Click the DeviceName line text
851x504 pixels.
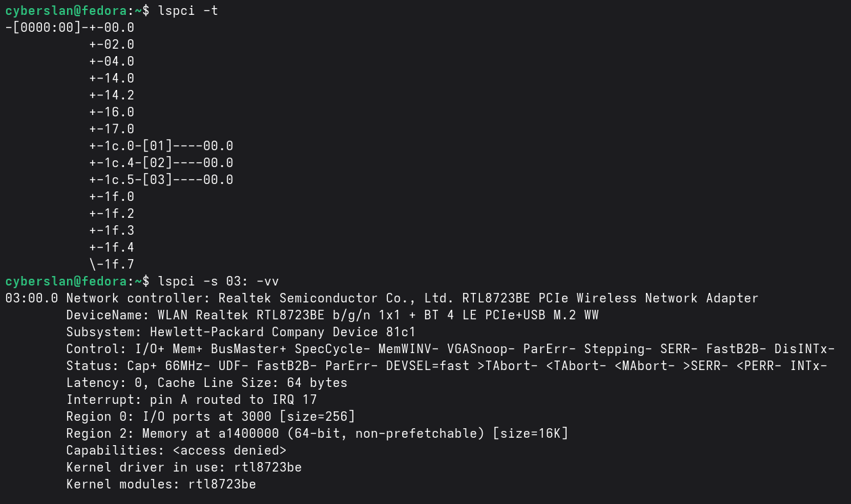(332, 315)
